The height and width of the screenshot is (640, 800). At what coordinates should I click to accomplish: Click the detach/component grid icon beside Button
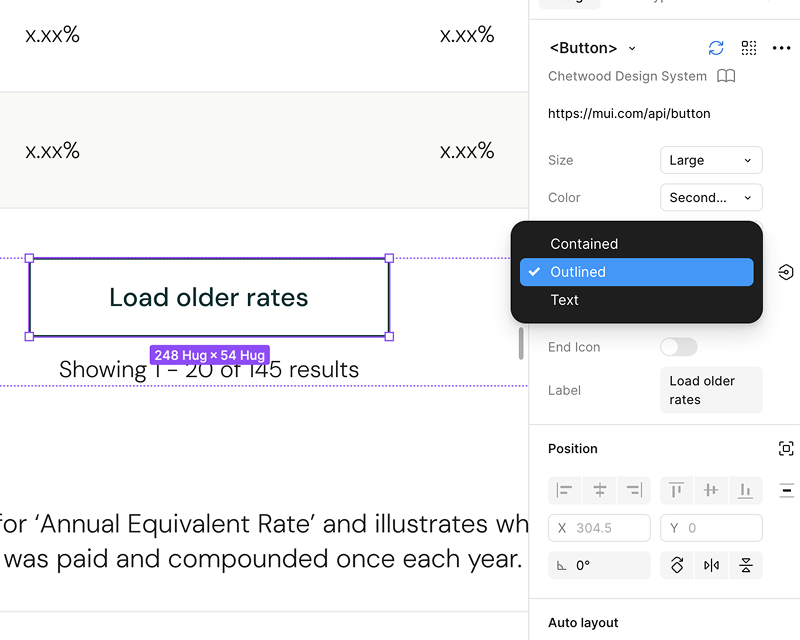749,48
